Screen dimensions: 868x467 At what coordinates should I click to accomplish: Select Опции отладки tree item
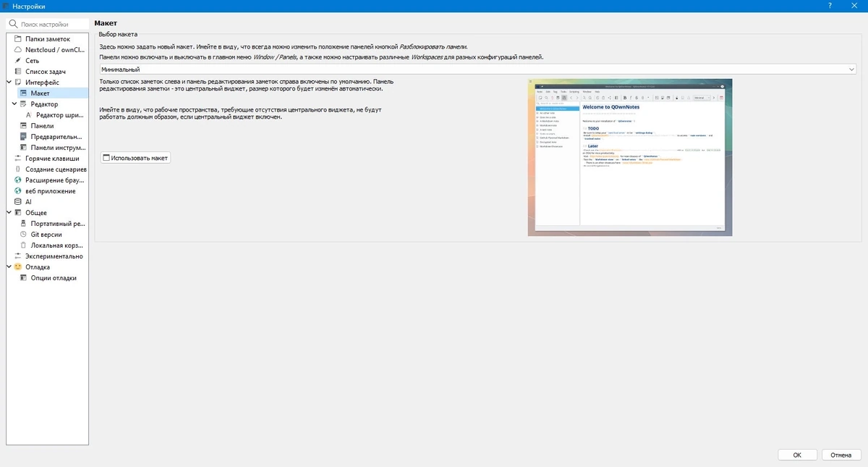(53, 277)
